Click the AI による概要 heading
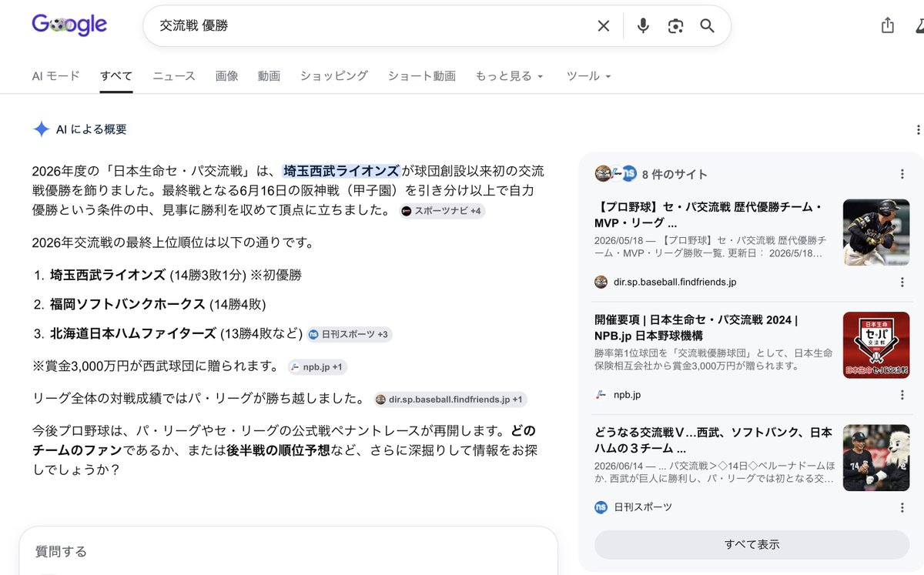This screenshot has height=575, width=924. pyautogui.click(x=92, y=129)
